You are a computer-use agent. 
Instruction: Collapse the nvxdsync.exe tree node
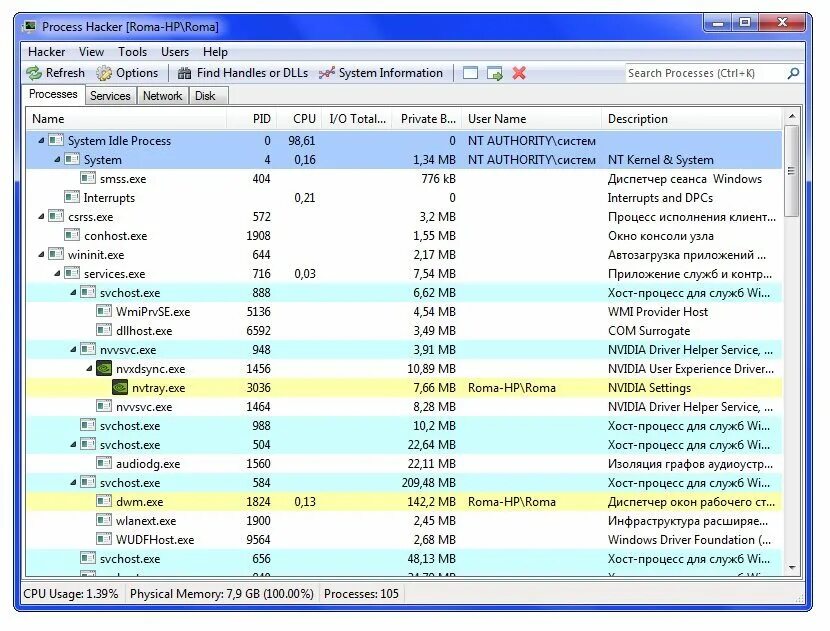tap(89, 368)
